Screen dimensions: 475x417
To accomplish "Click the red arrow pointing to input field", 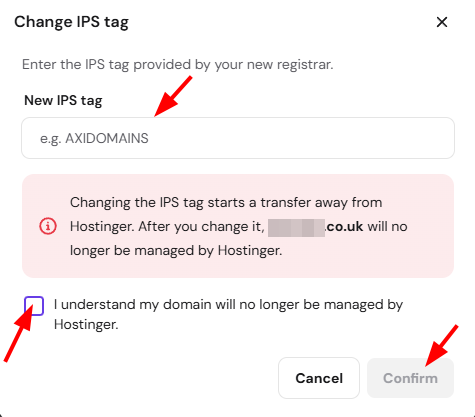I will (173, 96).
